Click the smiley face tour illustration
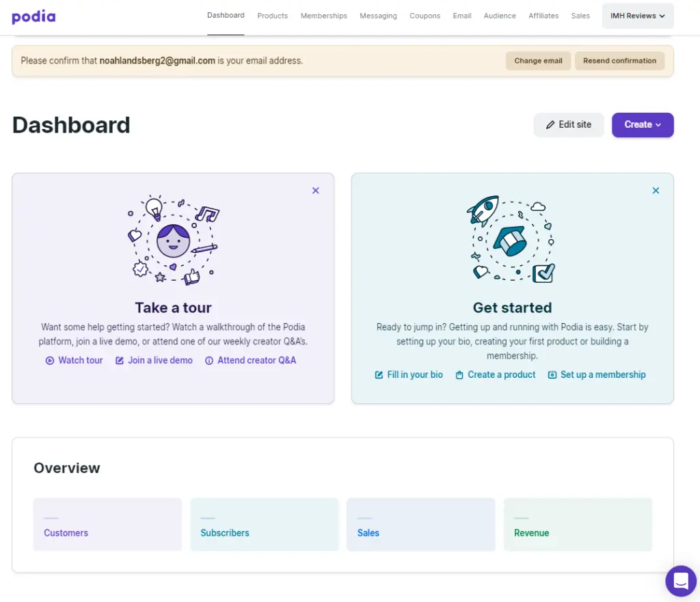This screenshot has width=700, height=602. 173,240
